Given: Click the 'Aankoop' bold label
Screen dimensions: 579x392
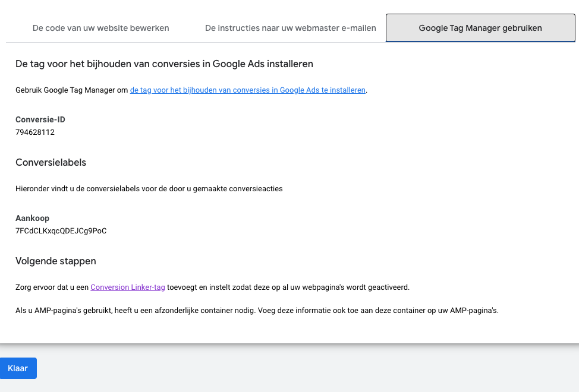Looking at the screenshot, I should (x=33, y=218).
